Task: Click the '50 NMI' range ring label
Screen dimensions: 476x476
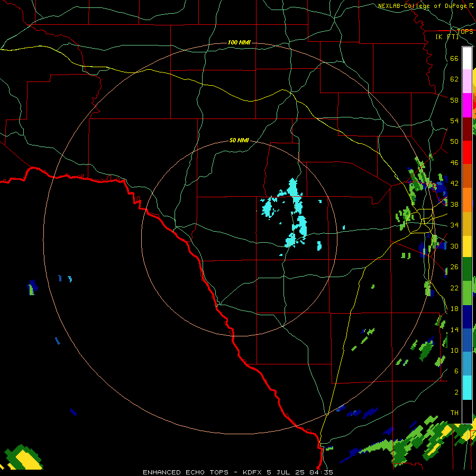Action: click(239, 140)
